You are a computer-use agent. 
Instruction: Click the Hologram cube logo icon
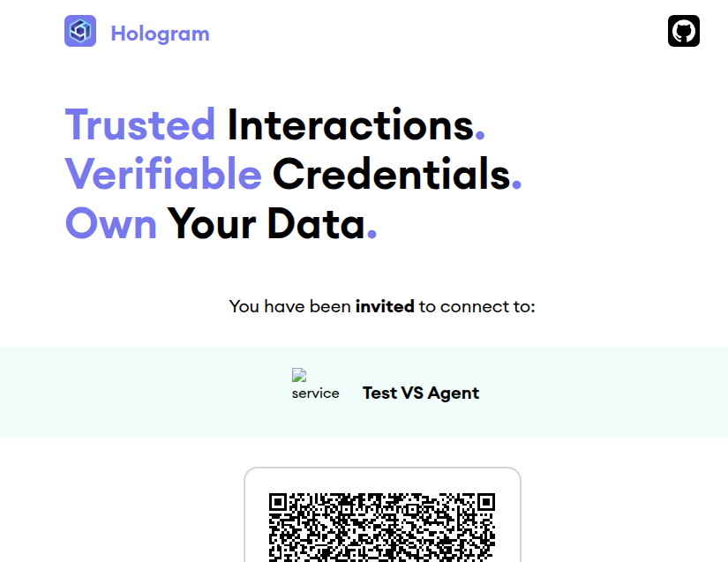80,32
